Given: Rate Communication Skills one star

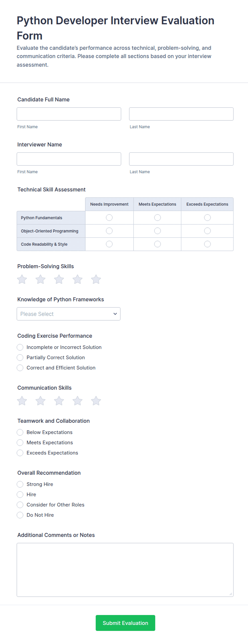Looking at the screenshot, I should pos(22,401).
